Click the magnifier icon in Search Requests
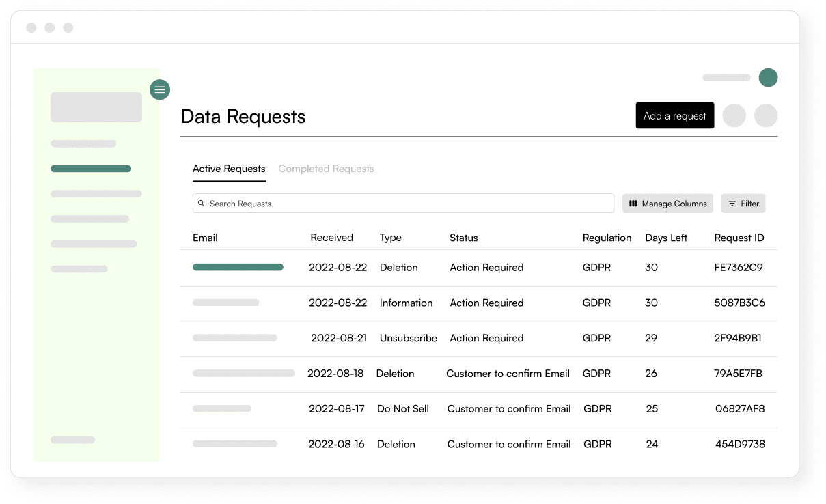826x504 pixels. pyautogui.click(x=202, y=204)
